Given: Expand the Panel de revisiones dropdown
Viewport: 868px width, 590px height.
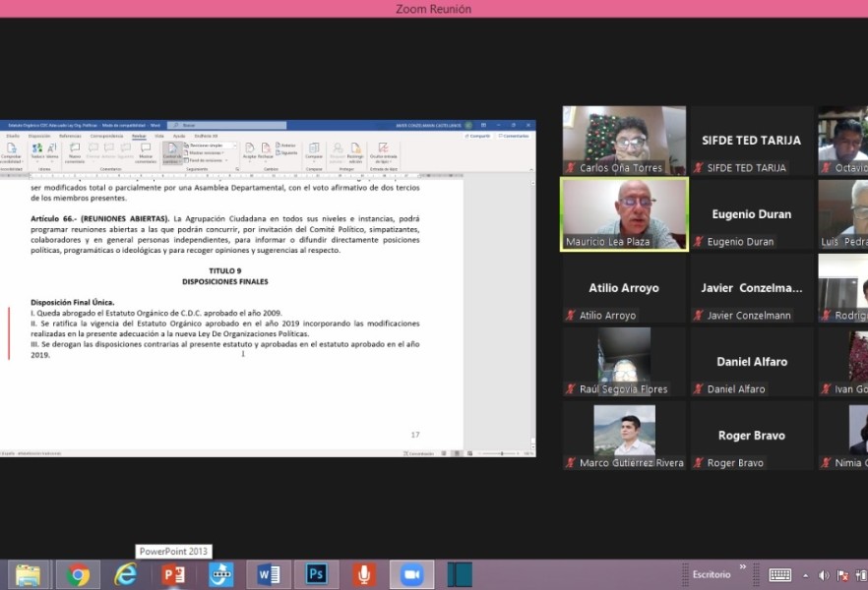Looking at the screenshot, I should click(x=205, y=160).
